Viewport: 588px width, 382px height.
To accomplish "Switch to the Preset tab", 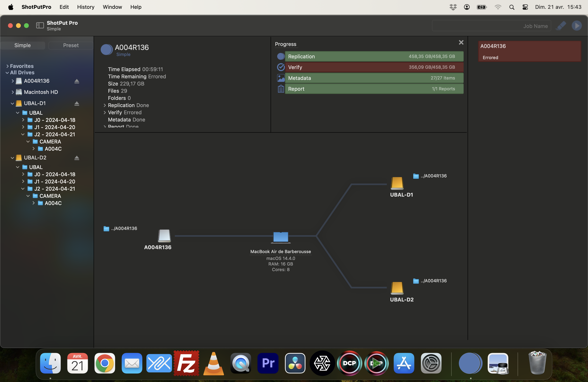I will tap(71, 45).
